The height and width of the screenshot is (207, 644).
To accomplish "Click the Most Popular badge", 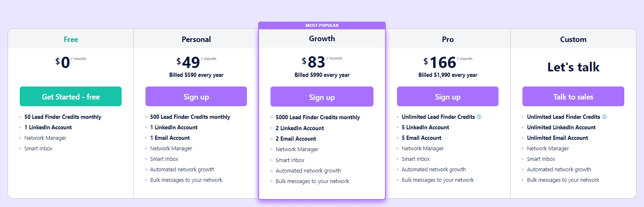I will point(322,26).
